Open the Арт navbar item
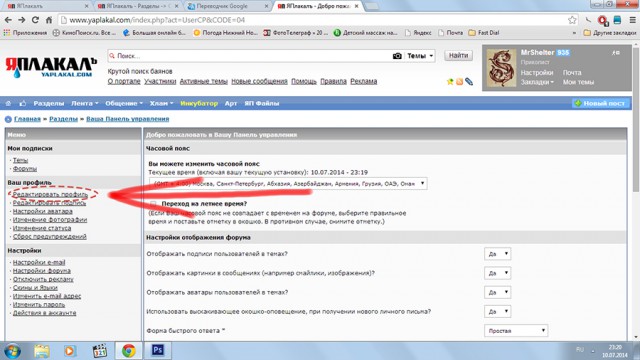Screen dimensions: 640x360 click(231, 104)
